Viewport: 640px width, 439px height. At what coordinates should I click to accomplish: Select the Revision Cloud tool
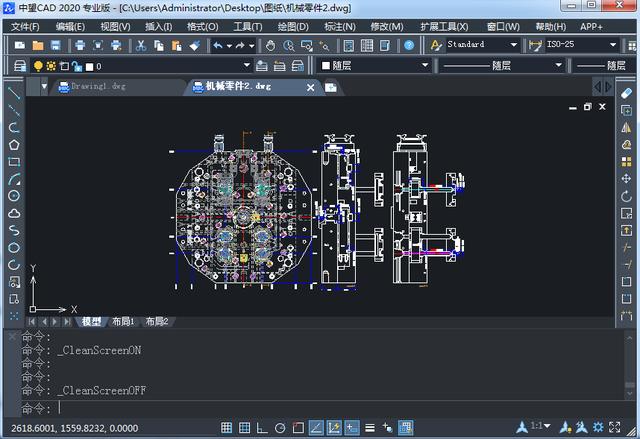pos(14,212)
